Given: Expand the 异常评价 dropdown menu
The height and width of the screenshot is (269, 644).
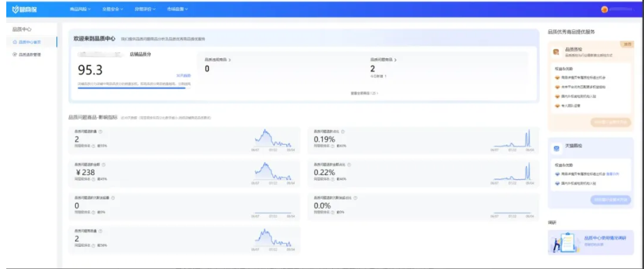Looking at the screenshot, I should coord(145,9).
